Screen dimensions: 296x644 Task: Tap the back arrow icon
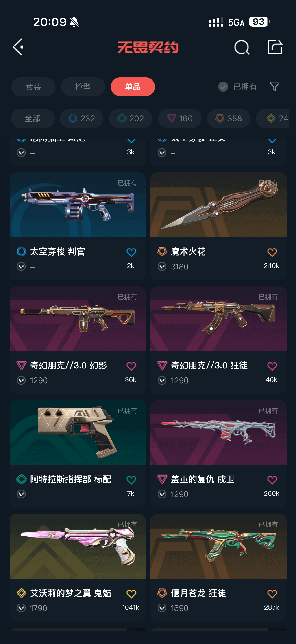point(18,47)
